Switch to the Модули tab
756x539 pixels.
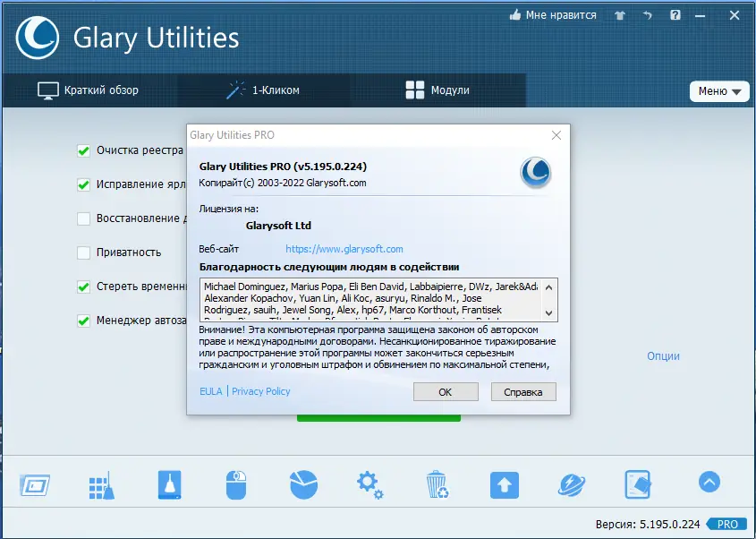point(437,90)
